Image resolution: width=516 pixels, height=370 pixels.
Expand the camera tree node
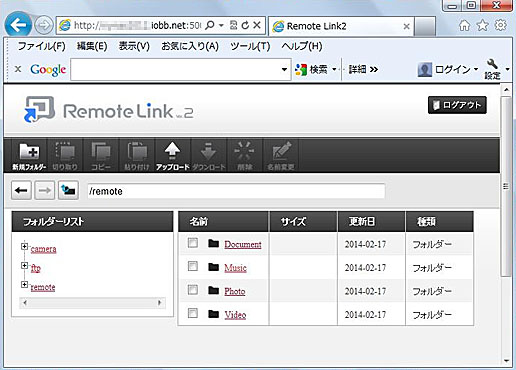[24, 246]
